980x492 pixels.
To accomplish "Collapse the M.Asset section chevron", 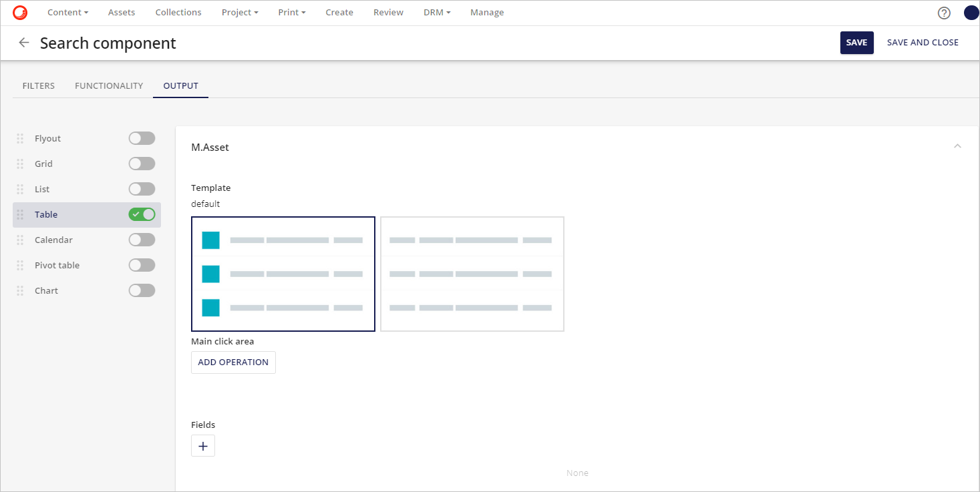I will (x=957, y=146).
